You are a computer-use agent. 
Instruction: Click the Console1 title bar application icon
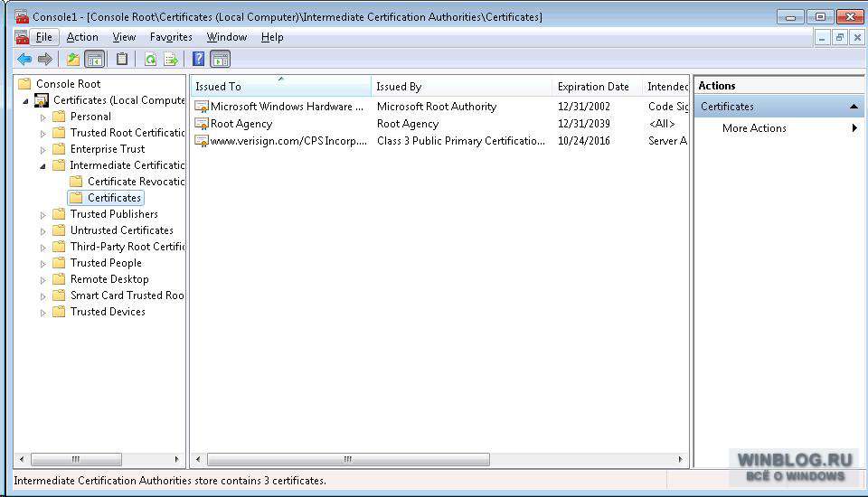pyautogui.click(x=22, y=16)
